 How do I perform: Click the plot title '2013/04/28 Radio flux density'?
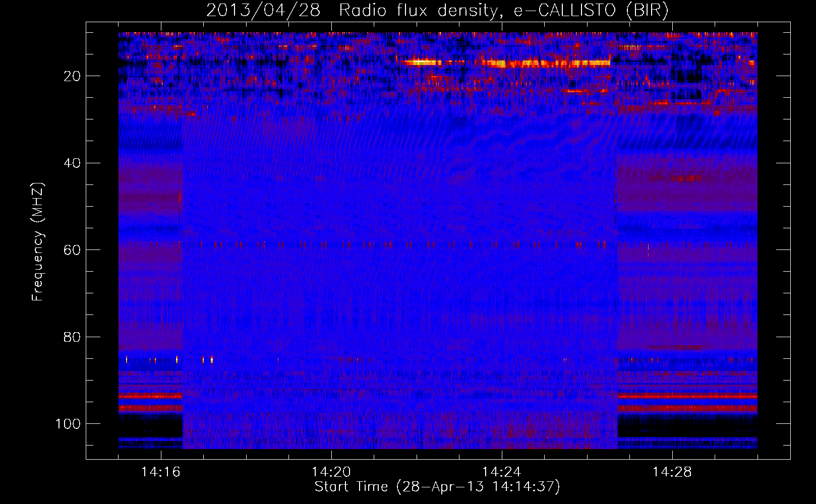pos(437,10)
